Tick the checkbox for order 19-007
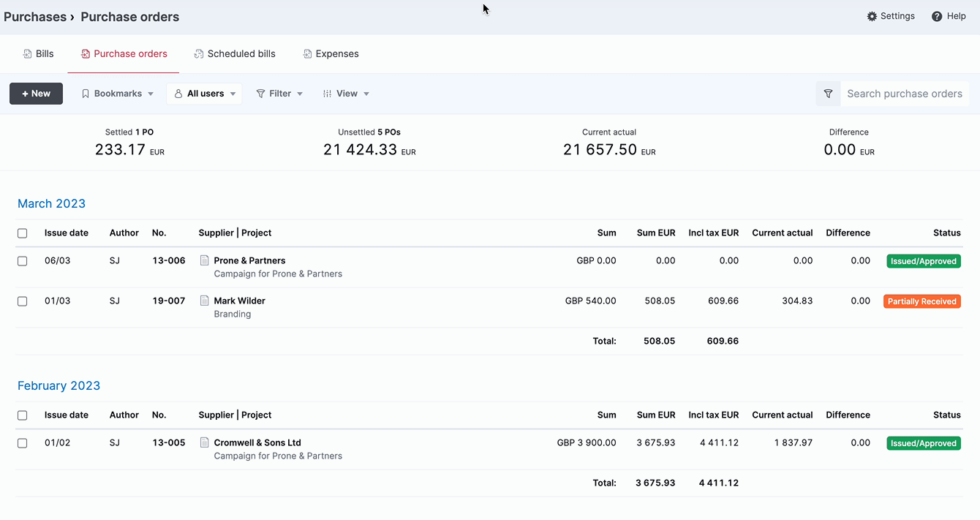 pos(23,301)
